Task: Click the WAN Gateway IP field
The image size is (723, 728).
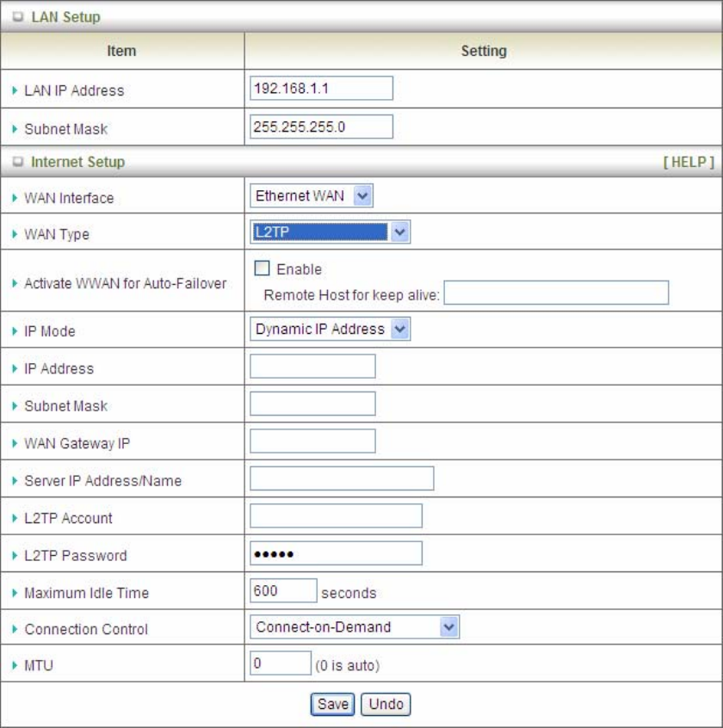Action: tap(312, 441)
